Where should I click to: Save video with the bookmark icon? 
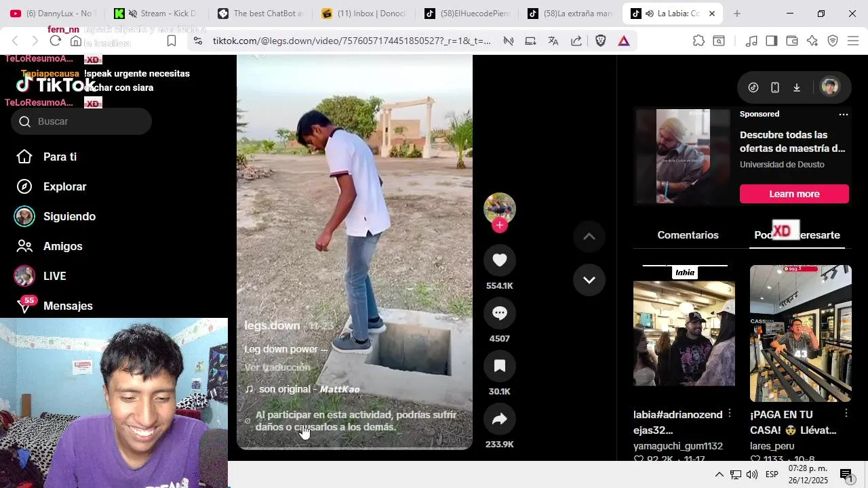[x=500, y=366]
